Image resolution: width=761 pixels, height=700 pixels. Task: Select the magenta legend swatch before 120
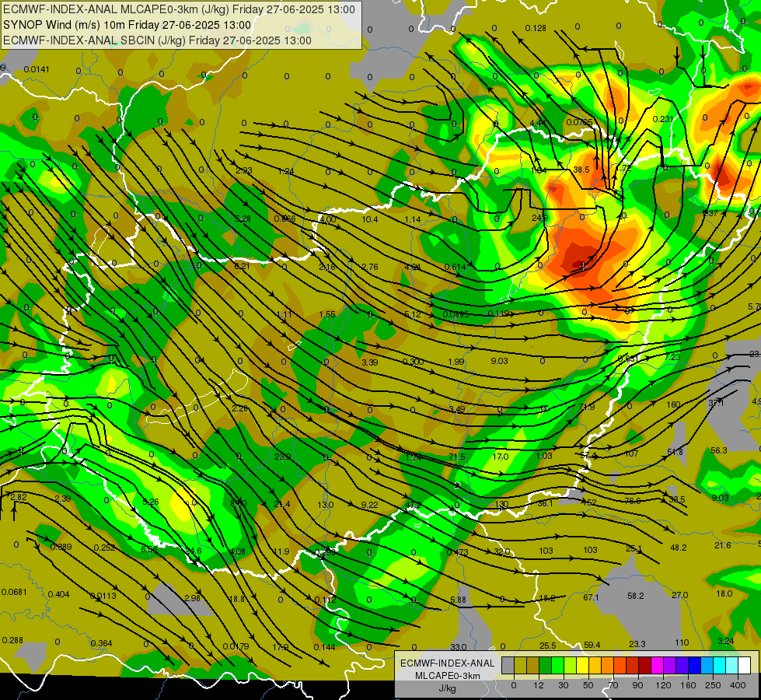tap(657, 666)
